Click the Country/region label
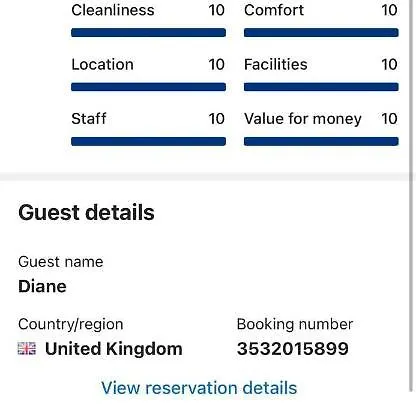This screenshot has width=416, height=420. pos(71,324)
